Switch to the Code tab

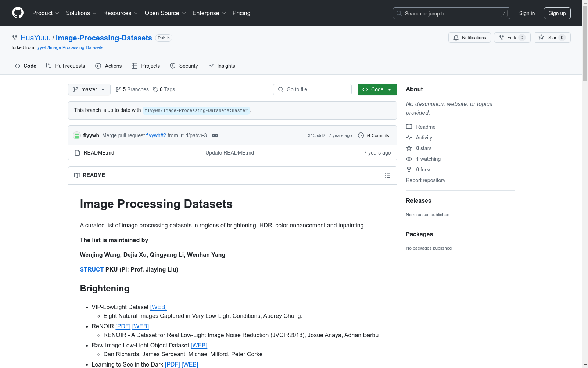point(26,66)
